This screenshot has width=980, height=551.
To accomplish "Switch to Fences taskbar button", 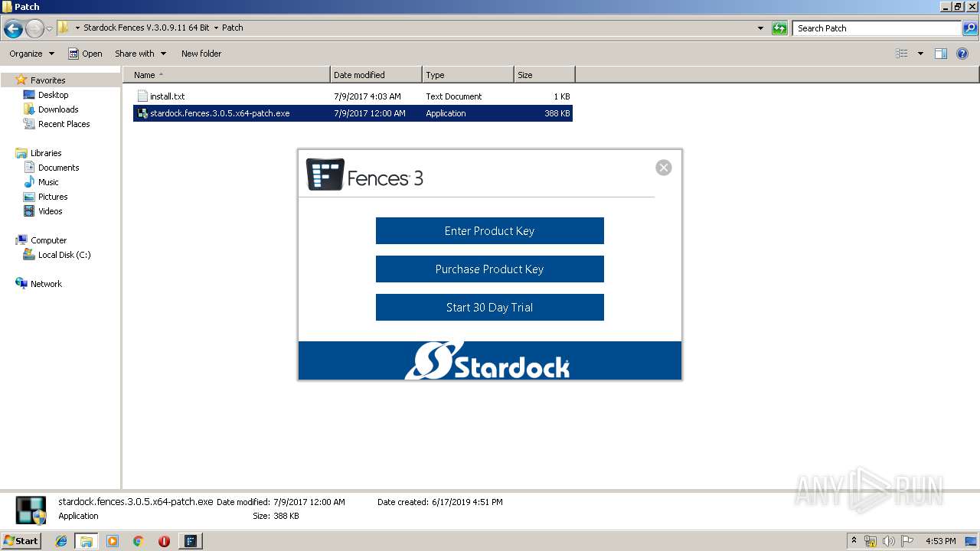I will (190, 541).
